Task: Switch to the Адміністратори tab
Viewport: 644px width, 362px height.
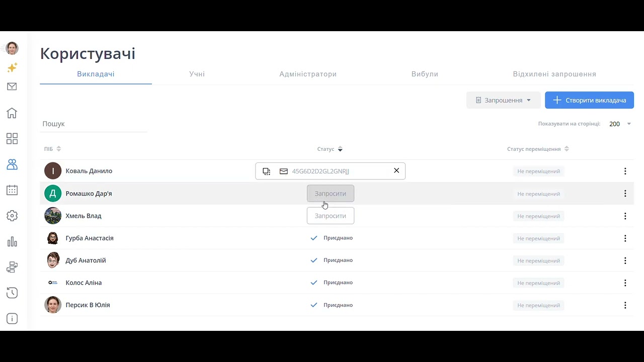Action: tap(308, 74)
